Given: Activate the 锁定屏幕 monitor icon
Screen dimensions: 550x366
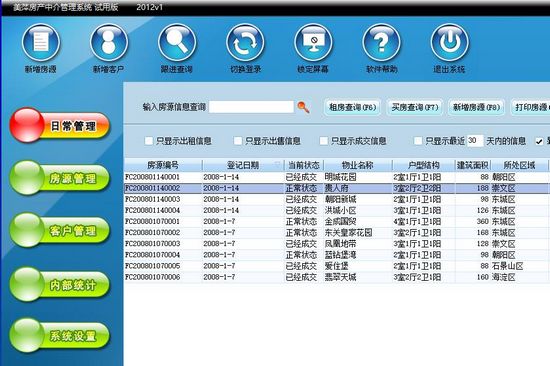Looking at the screenshot, I should point(313,42).
